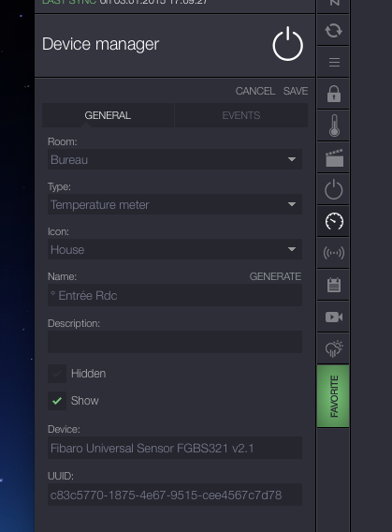Switch to the EVENTS tab

click(x=241, y=115)
